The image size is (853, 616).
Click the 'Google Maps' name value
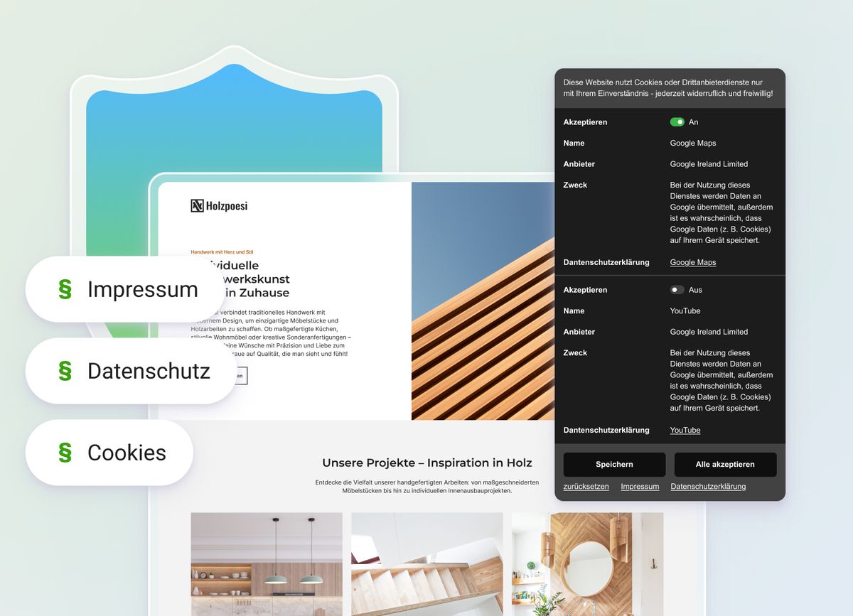pyautogui.click(x=693, y=143)
